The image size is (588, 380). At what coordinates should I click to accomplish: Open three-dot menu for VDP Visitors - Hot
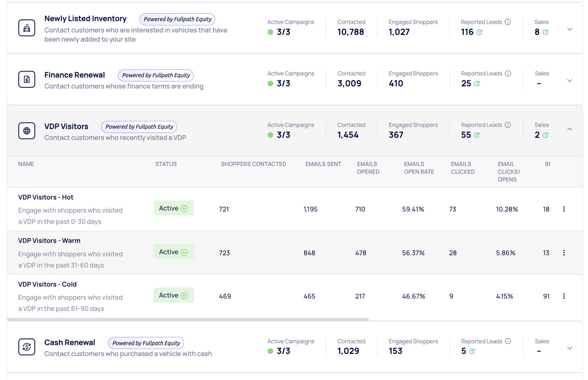tap(564, 209)
